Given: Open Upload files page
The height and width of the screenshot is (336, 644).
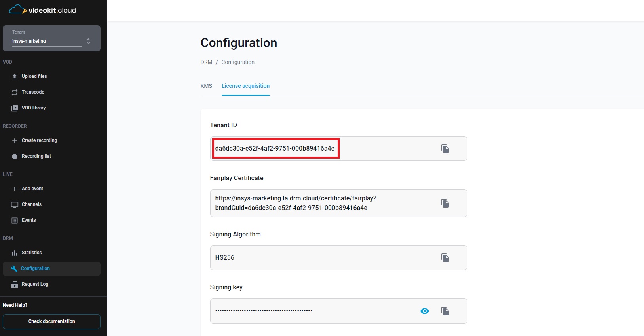Looking at the screenshot, I should tap(34, 76).
